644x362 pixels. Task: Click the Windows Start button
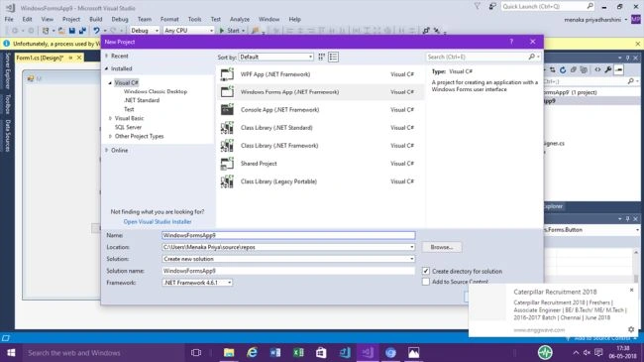click(x=11, y=352)
